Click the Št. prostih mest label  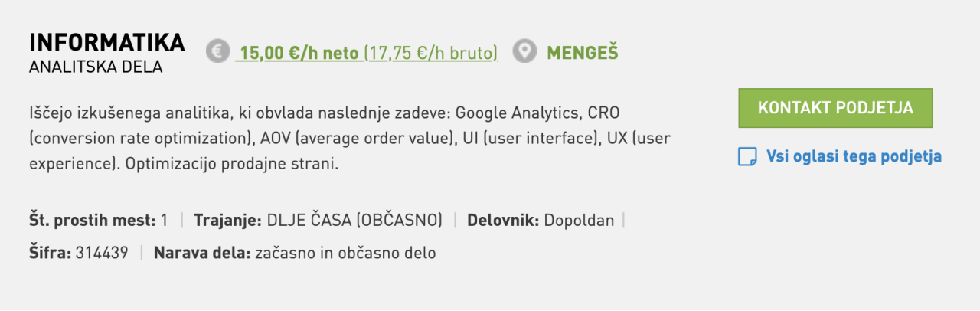92,221
